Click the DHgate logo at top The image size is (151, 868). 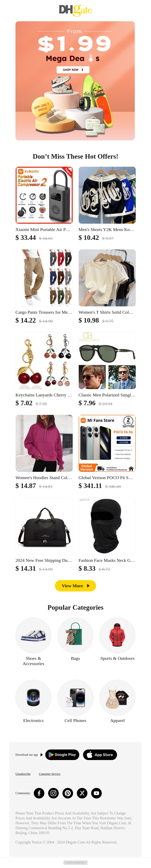(x=75, y=10)
